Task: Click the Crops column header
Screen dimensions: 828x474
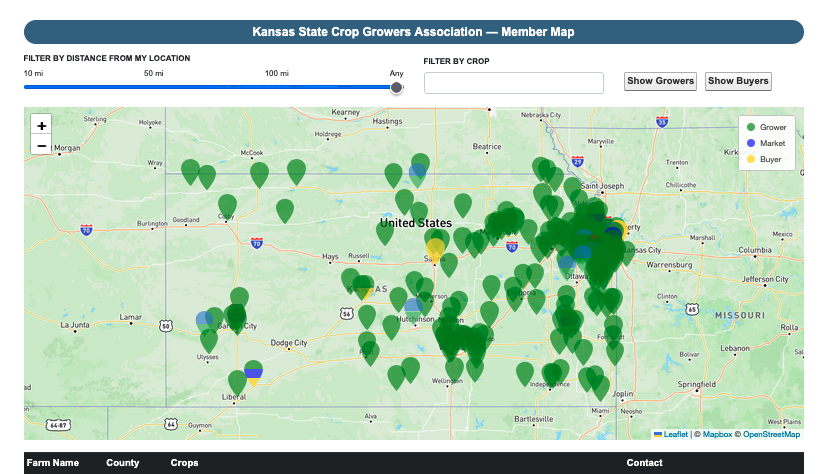Action: [184, 463]
